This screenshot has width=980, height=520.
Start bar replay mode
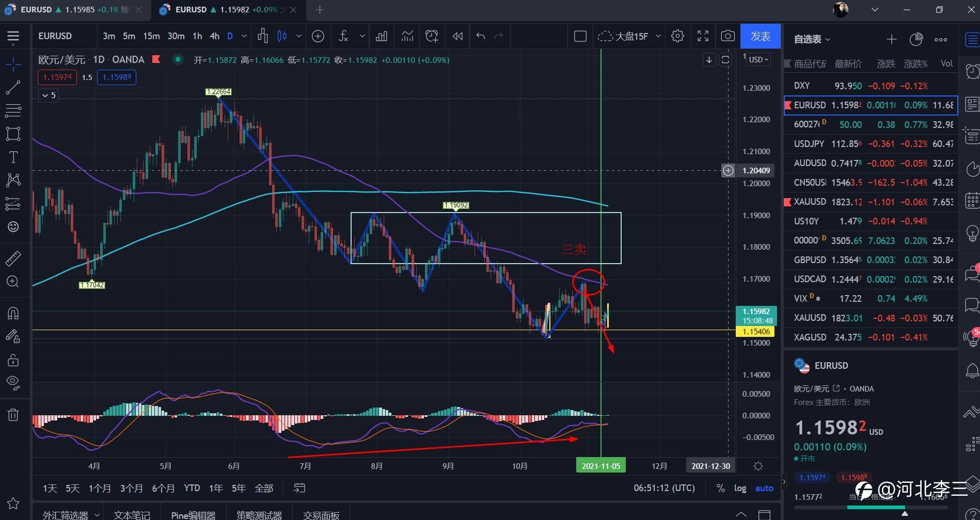point(457,36)
